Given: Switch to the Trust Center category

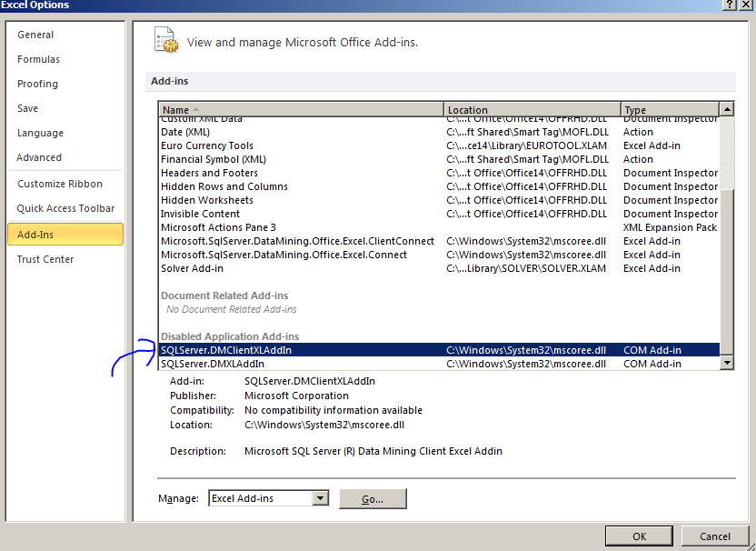Looking at the screenshot, I should pyautogui.click(x=45, y=258).
